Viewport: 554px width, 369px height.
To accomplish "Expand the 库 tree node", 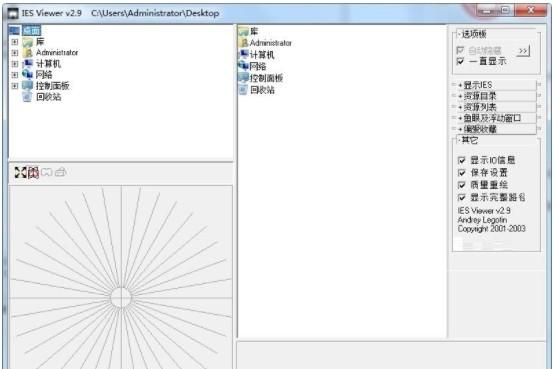I will 15,42.
